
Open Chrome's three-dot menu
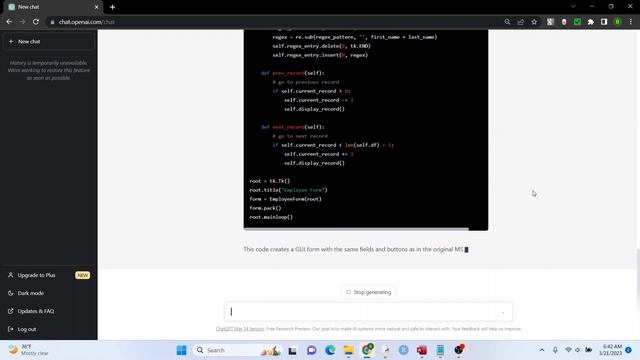pyautogui.click(x=631, y=22)
